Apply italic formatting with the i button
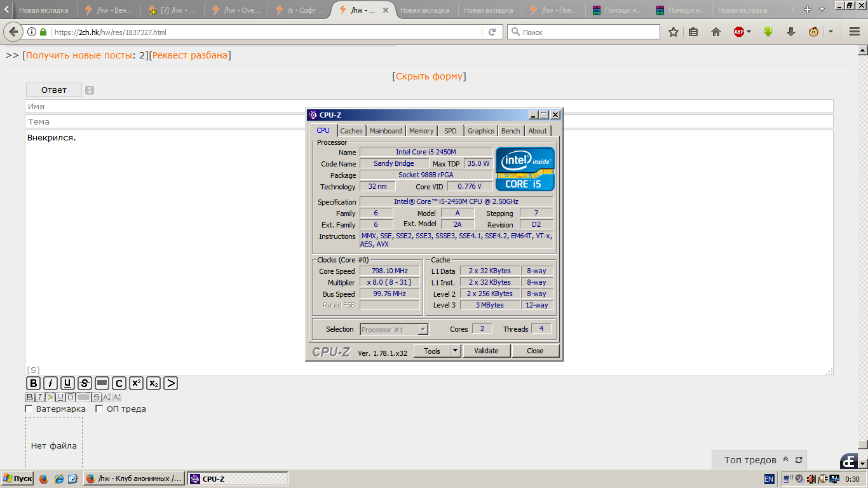The height and width of the screenshot is (488, 868). point(50,383)
